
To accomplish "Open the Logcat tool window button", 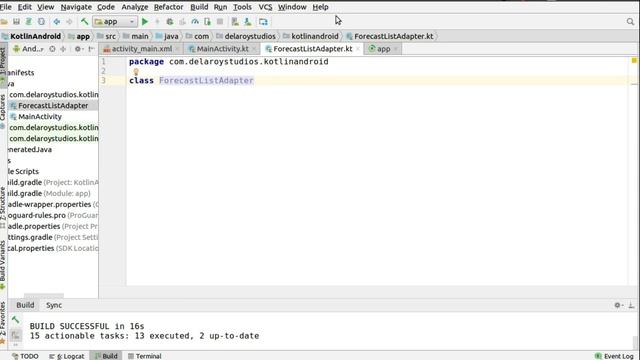I will click(67, 356).
